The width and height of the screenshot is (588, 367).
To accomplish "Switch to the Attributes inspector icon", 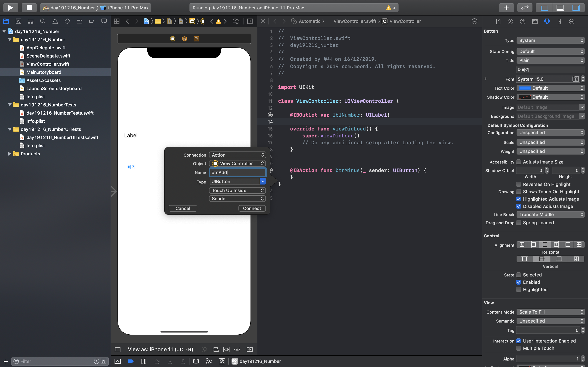I will (x=547, y=21).
